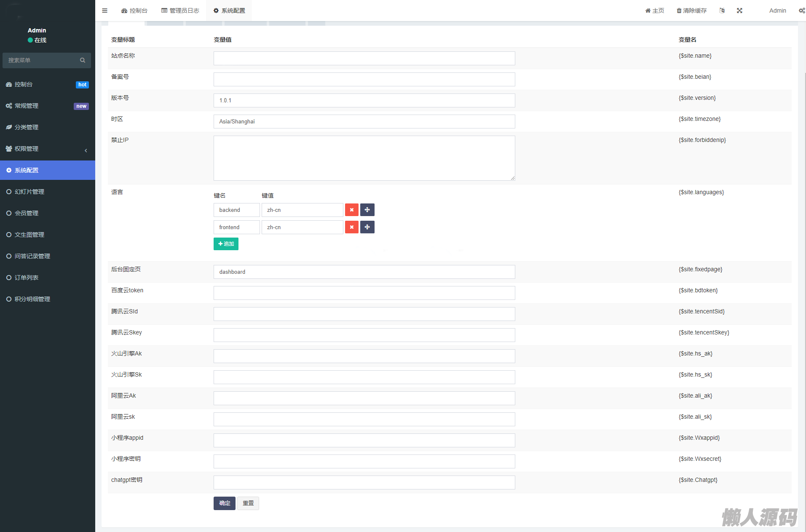
Task: Open 文生图管理 in the sidebar
Action: (x=48, y=235)
